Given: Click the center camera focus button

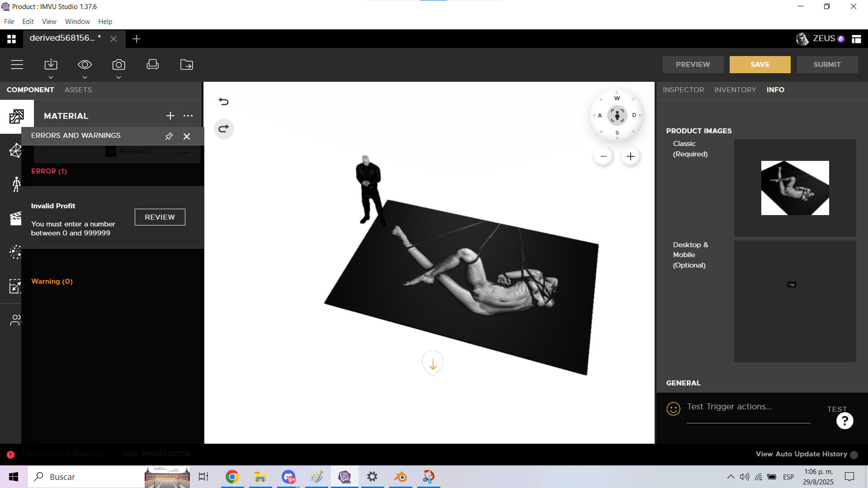Looking at the screenshot, I should [617, 116].
